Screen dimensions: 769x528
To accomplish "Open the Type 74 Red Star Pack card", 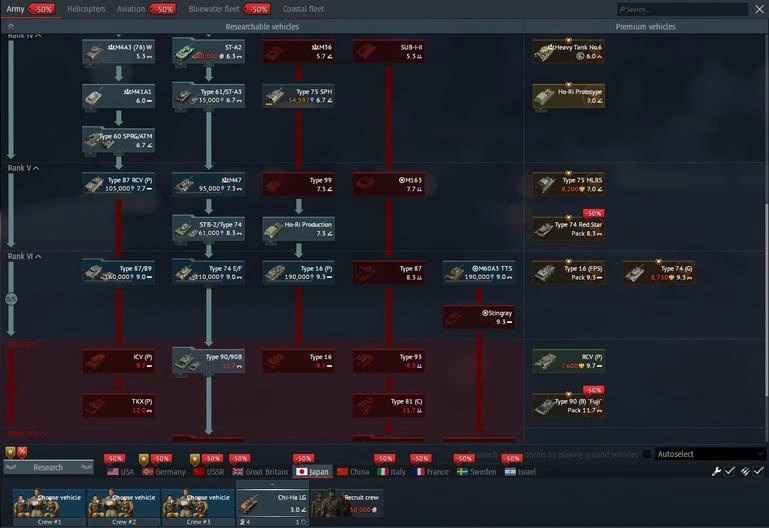I will click(569, 228).
